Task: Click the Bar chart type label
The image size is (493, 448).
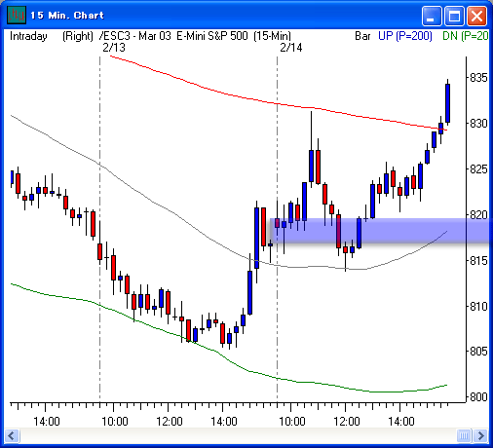Action: [x=362, y=36]
